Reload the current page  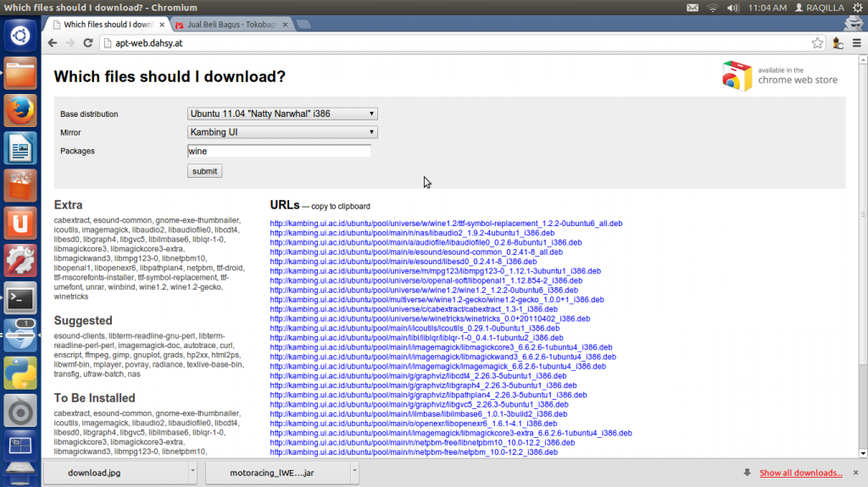pos(87,43)
